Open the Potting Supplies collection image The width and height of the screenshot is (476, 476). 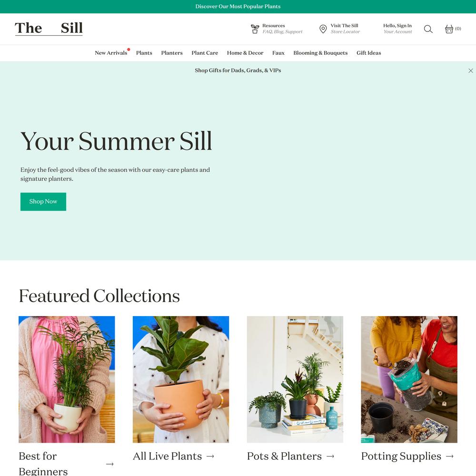click(x=409, y=379)
